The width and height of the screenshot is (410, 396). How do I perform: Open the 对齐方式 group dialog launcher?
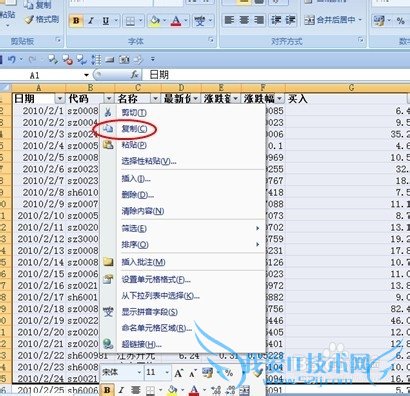click(x=361, y=40)
